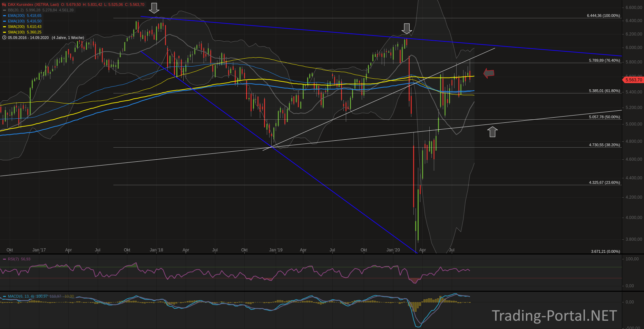Click the period text (4 Jahre, 1 Woche)
This screenshot has width=644, height=329.
pos(68,38)
